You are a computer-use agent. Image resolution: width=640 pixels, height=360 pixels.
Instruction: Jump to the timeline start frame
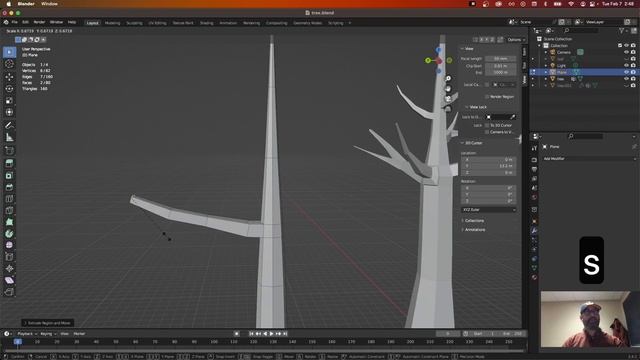[x=251, y=334]
